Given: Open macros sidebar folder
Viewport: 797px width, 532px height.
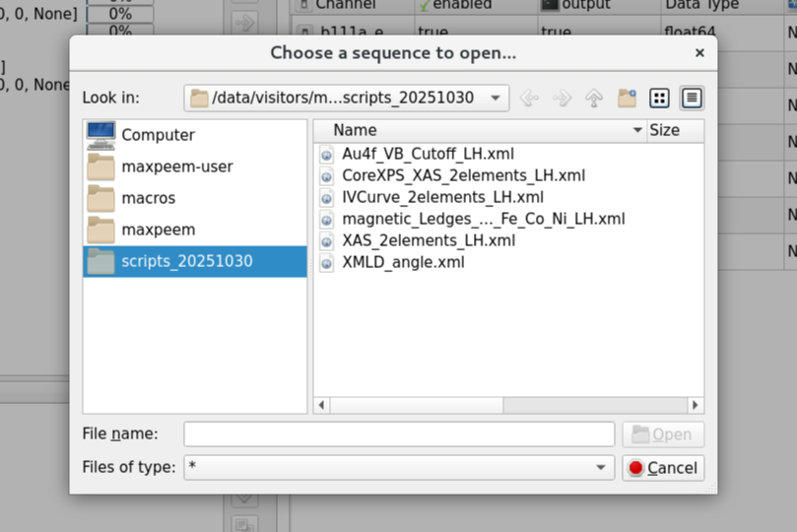Looking at the screenshot, I should pos(148,198).
